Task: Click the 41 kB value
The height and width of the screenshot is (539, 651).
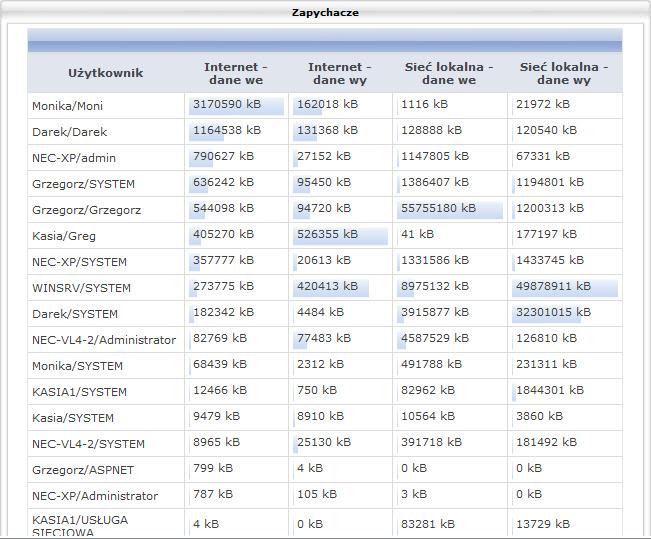Action: tap(417, 235)
